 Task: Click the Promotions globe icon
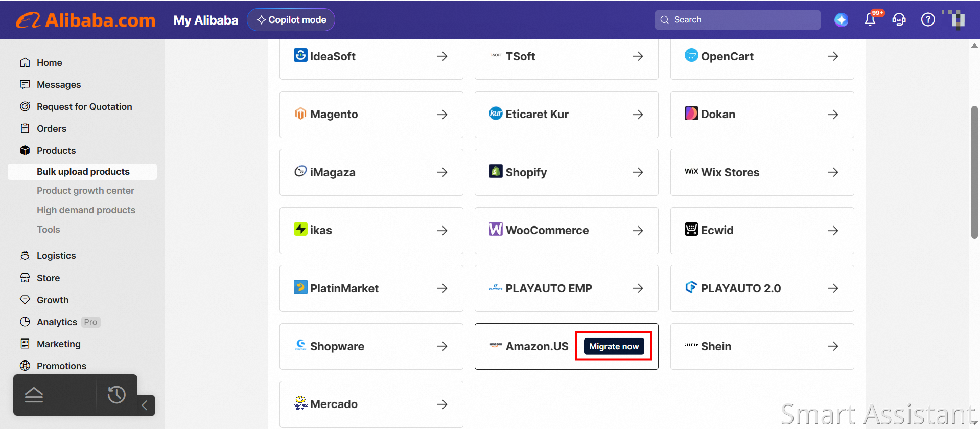25,366
